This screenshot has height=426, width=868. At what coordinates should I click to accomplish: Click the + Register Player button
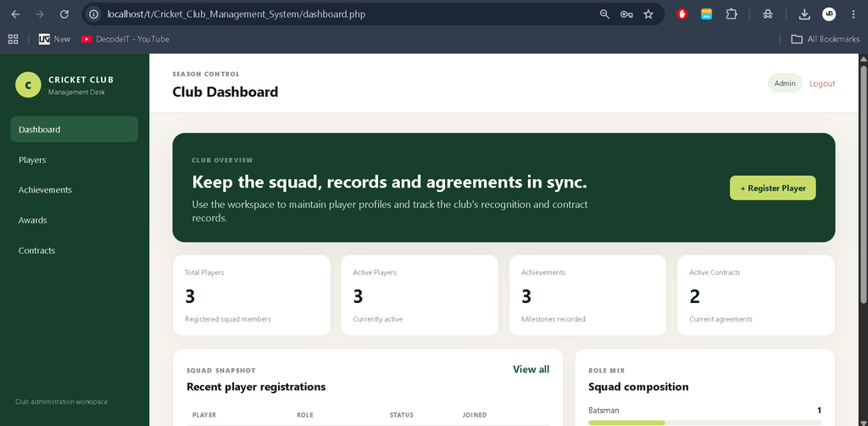(x=773, y=188)
